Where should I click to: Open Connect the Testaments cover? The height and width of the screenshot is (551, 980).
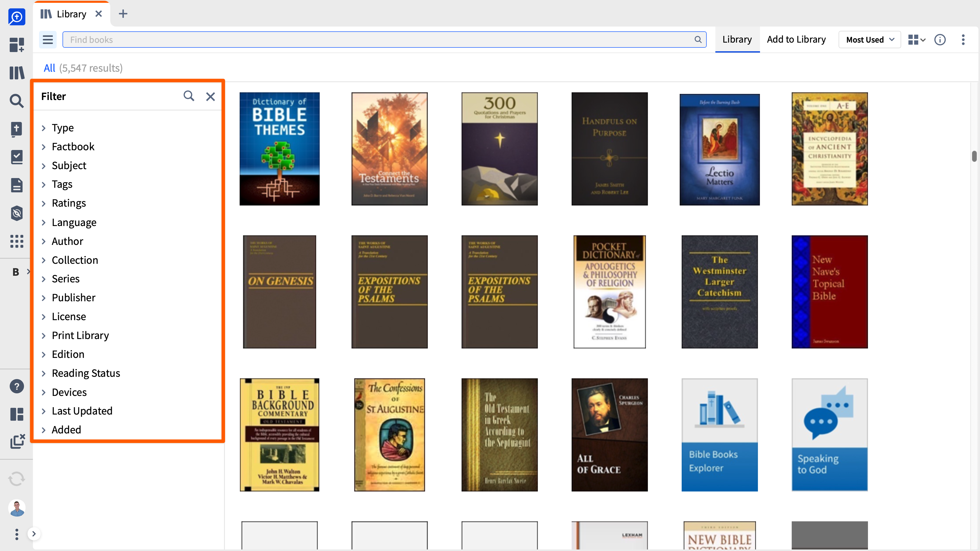(389, 149)
